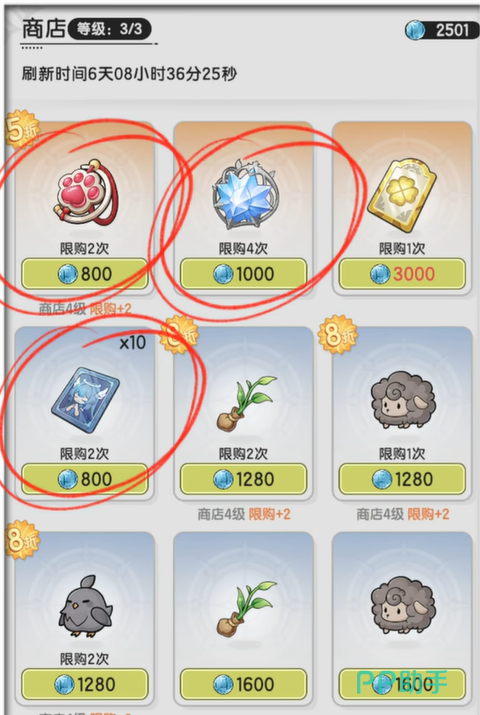This screenshot has height=715, width=480.
Task: Open the gem balance 2501 counter
Action: [440, 31]
